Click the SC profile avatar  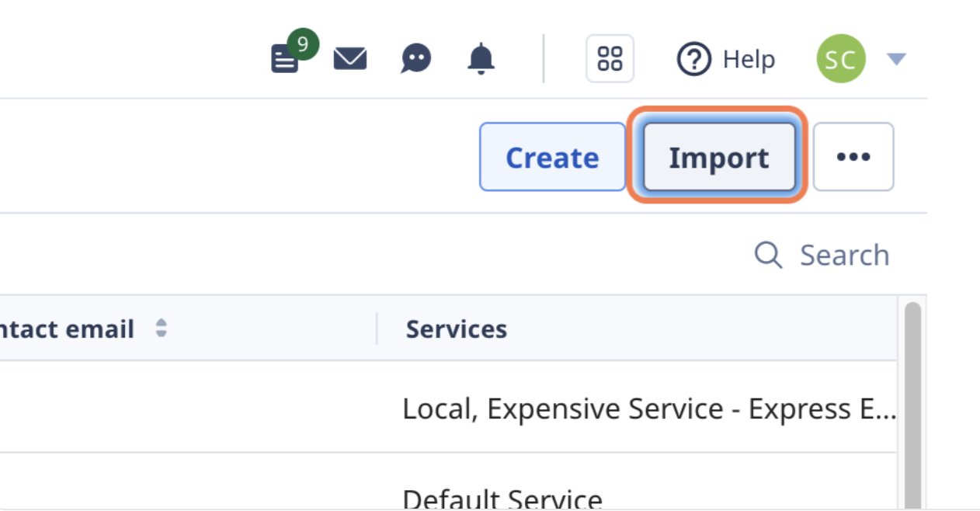pyautogui.click(x=843, y=57)
